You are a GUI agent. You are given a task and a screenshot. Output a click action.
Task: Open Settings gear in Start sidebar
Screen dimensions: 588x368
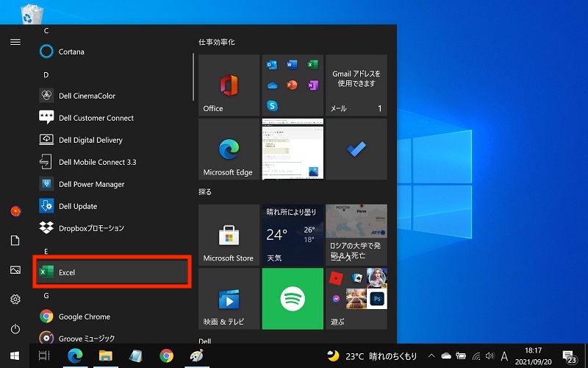point(15,300)
